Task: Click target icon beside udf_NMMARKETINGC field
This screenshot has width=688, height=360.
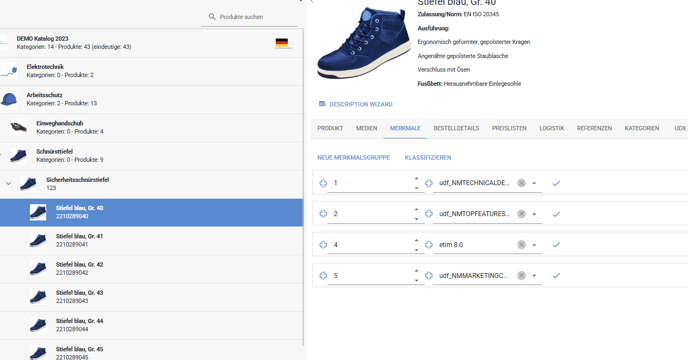Action: 429,276
